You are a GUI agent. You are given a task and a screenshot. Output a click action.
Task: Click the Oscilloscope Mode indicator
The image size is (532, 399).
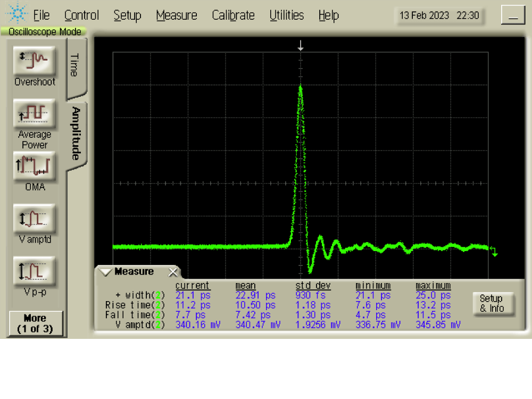point(44,31)
